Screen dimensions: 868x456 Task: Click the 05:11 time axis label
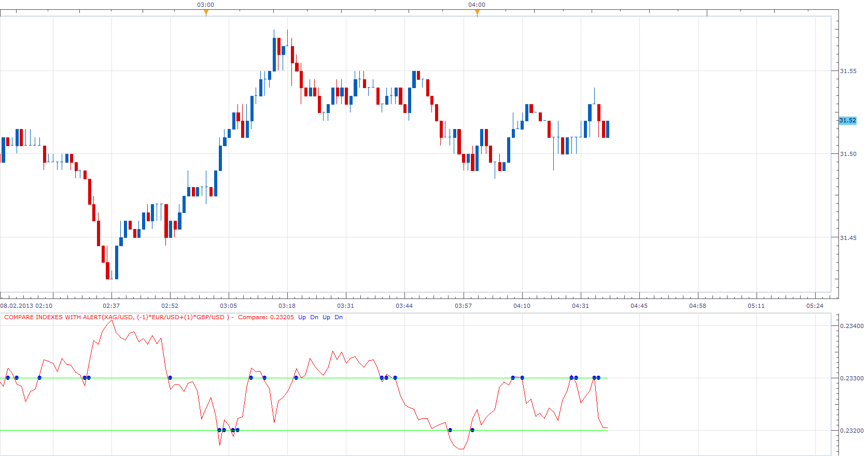(757, 306)
